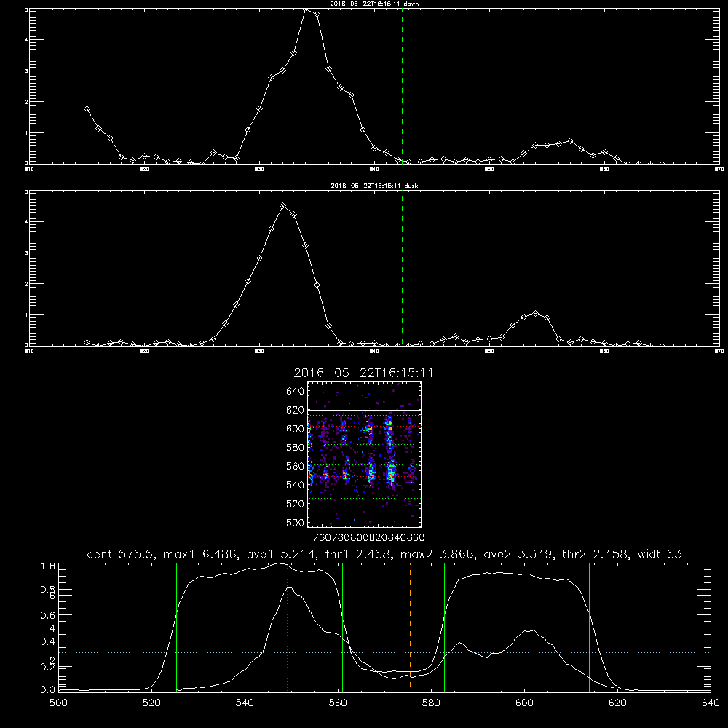Click the secondary dusk peak marker near 854
This screenshot has width=728, height=728.
coord(535,313)
